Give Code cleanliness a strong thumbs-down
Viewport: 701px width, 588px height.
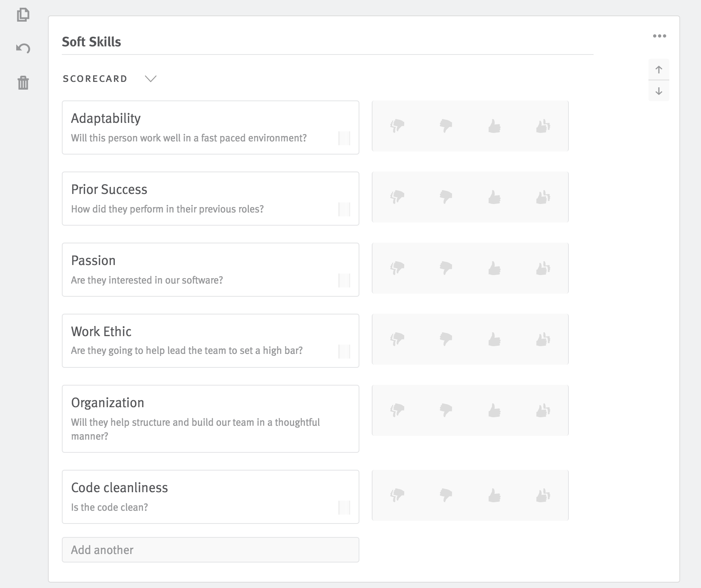click(397, 496)
